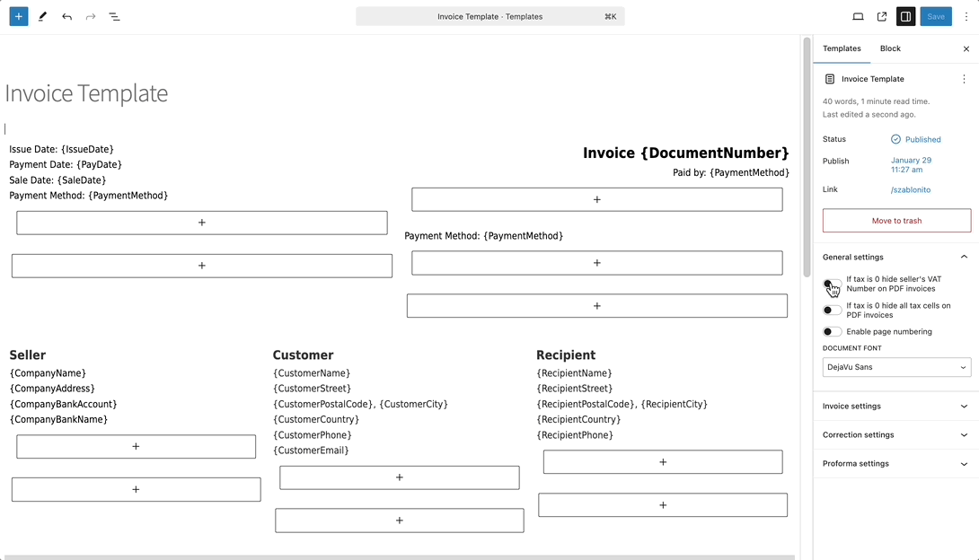Expand the Invoice settings section

(896, 406)
